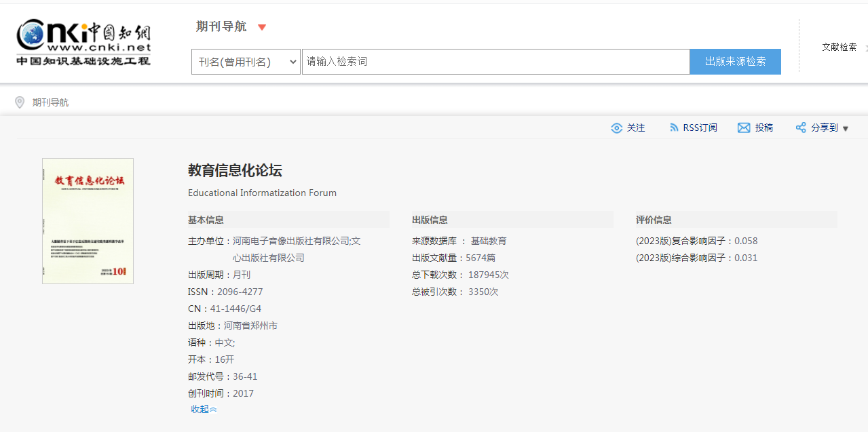This screenshot has height=432, width=868.
Task: Open the 文献检索 link
Action: click(x=839, y=47)
